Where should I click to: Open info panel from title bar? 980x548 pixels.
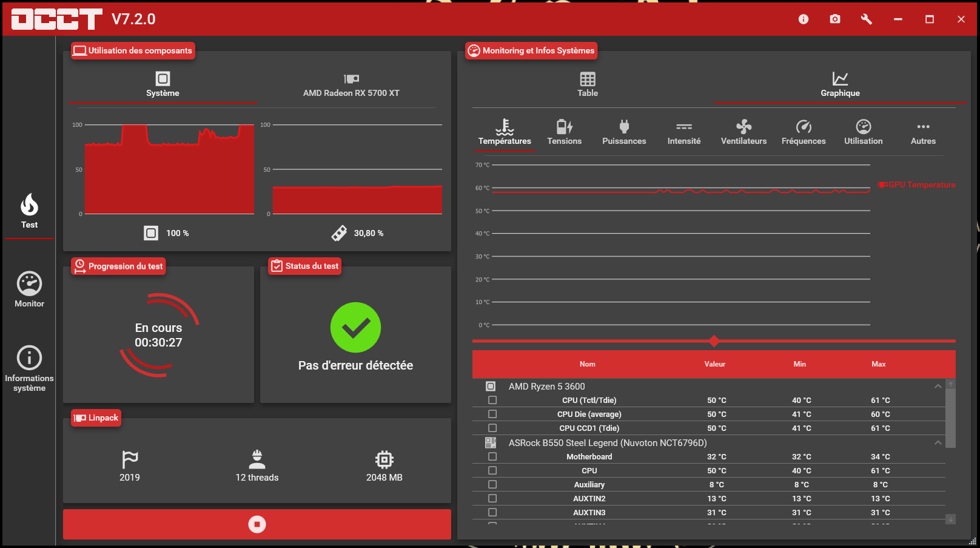804,19
